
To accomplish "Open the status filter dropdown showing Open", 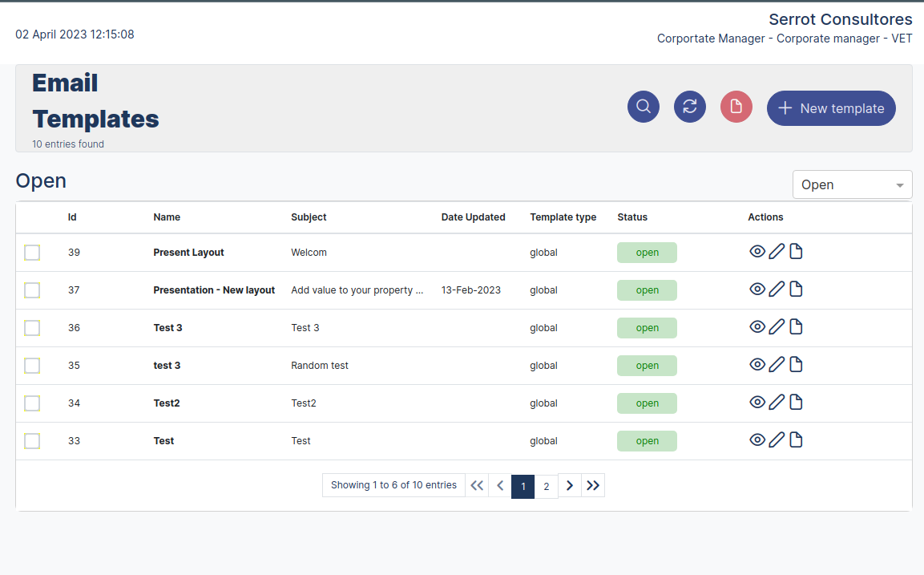I will click(852, 184).
